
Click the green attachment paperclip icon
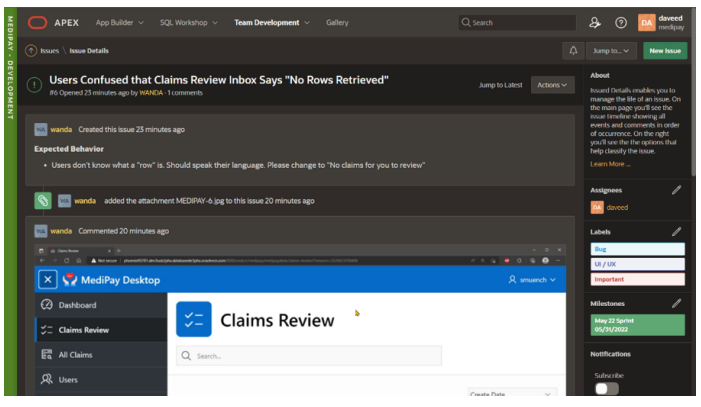[x=43, y=201]
